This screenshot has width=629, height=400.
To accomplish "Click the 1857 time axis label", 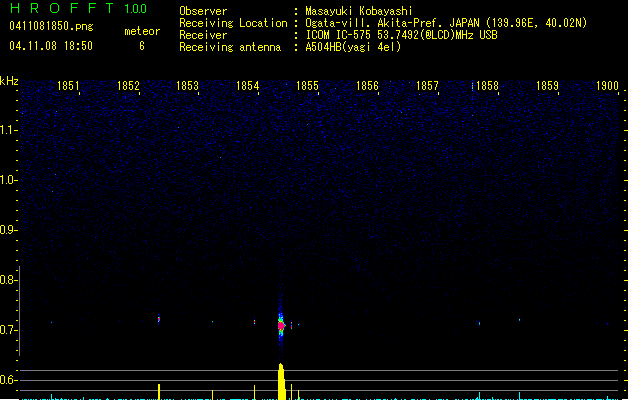I will [x=427, y=86].
